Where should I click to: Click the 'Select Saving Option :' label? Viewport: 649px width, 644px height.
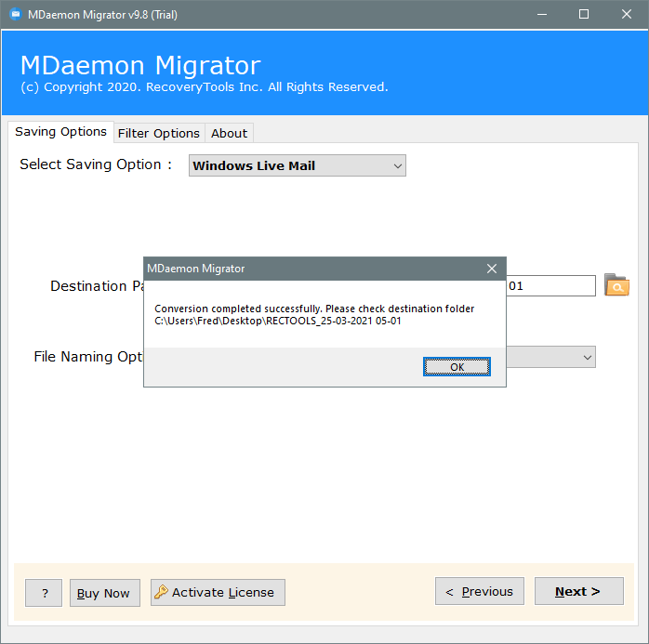[96, 164]
